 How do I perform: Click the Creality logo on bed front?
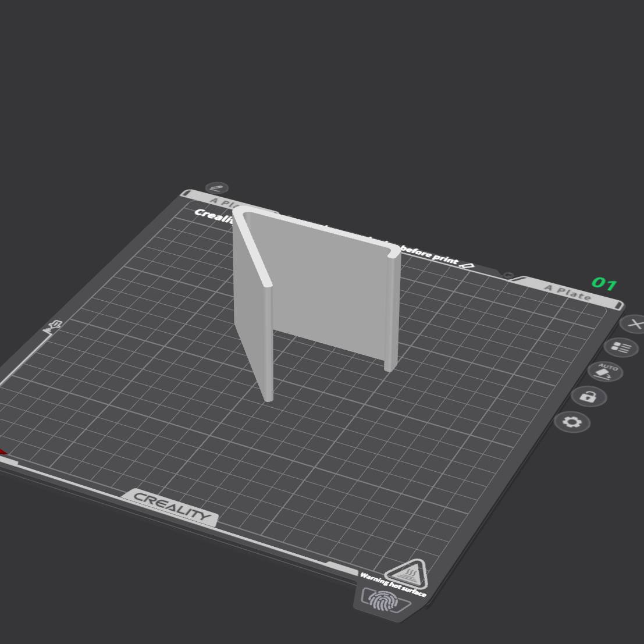click(x=172, y=506)
